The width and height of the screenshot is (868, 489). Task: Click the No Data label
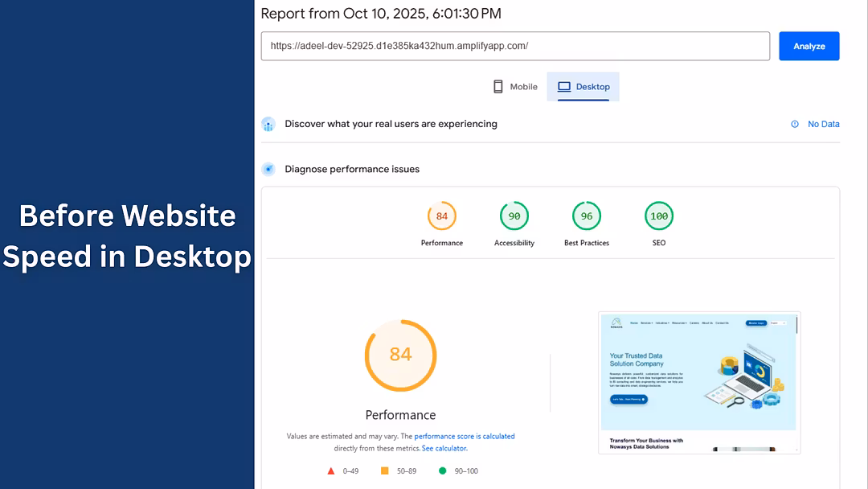[823, 124]
